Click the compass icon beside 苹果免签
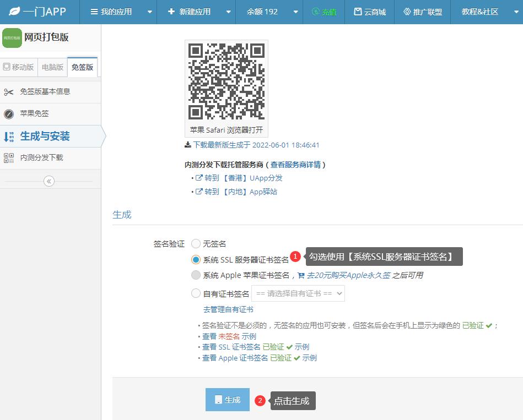 click(9, 114)
